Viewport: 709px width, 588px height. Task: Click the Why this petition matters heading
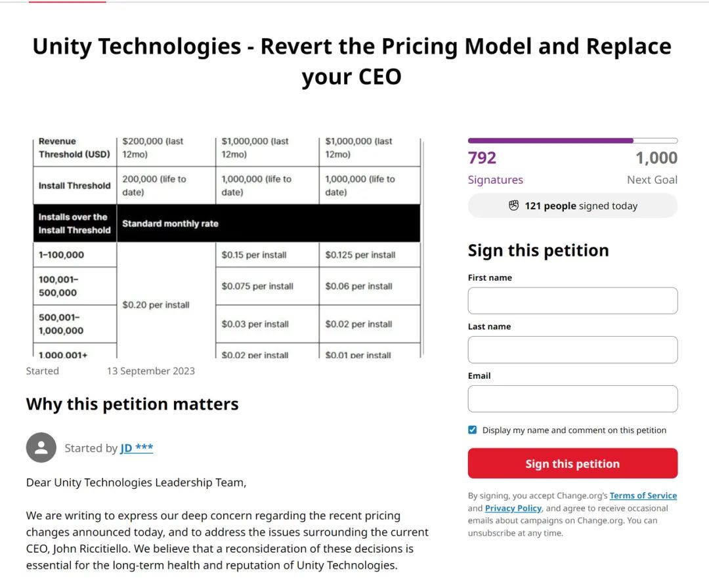pos(132,404)
